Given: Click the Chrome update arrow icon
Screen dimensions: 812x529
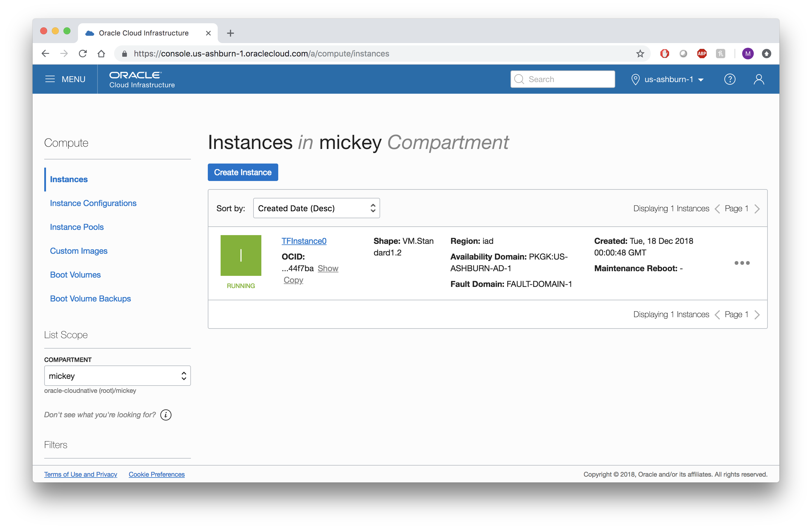Looking at the screenshot, I should coord(766,54).
